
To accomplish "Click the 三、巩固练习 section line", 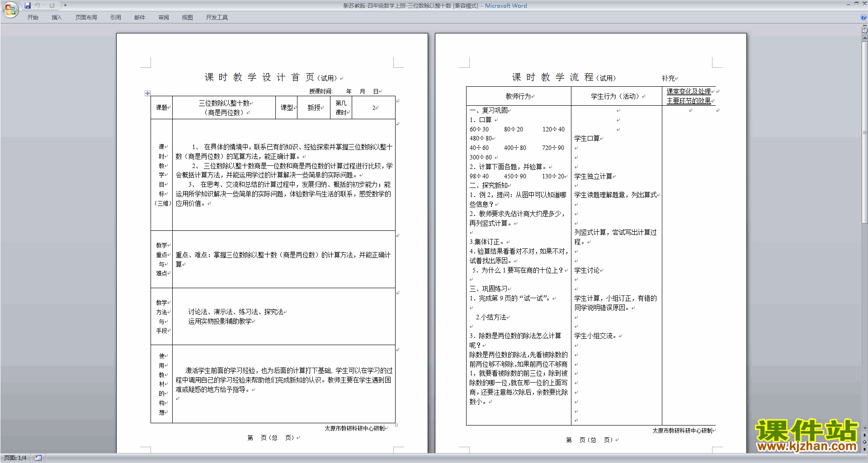I will click(x=488, y=289).
